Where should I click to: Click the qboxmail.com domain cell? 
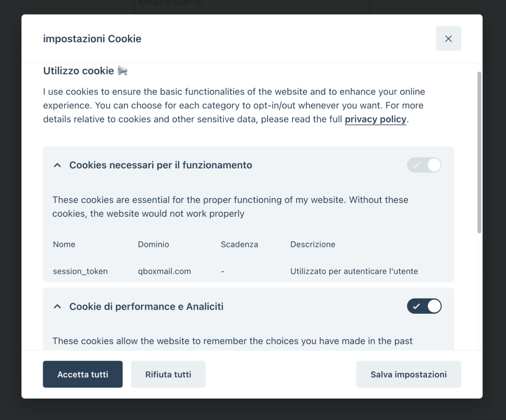(x=164, y=271)
